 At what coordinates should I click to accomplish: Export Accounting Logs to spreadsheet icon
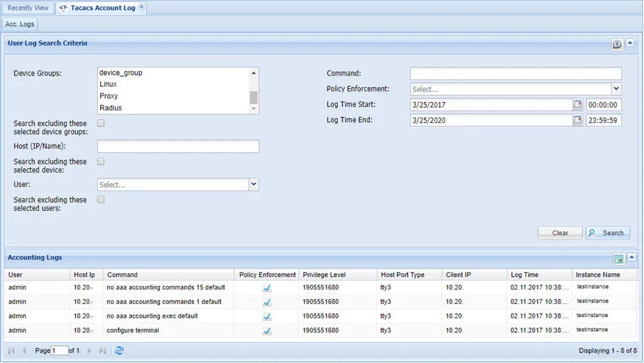[x=618, y=259]
